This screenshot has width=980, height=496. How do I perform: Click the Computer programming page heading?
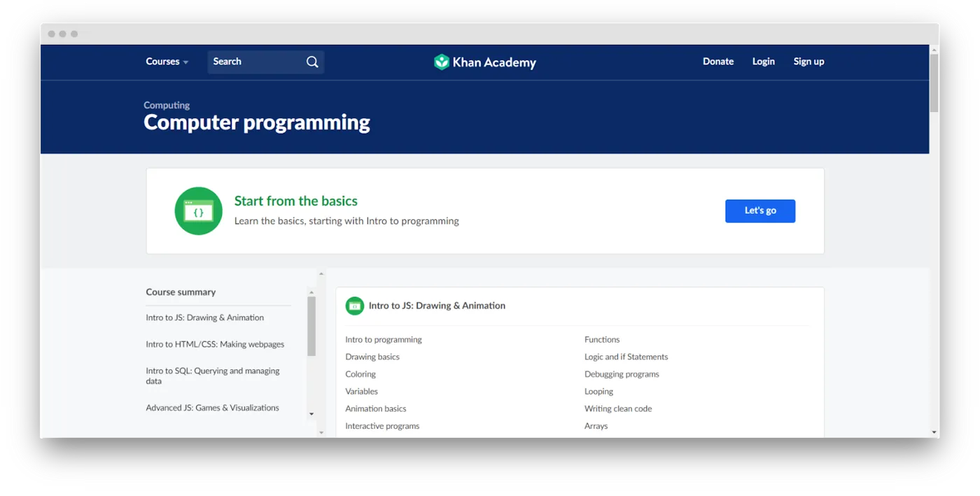click(x=257, y=123)
